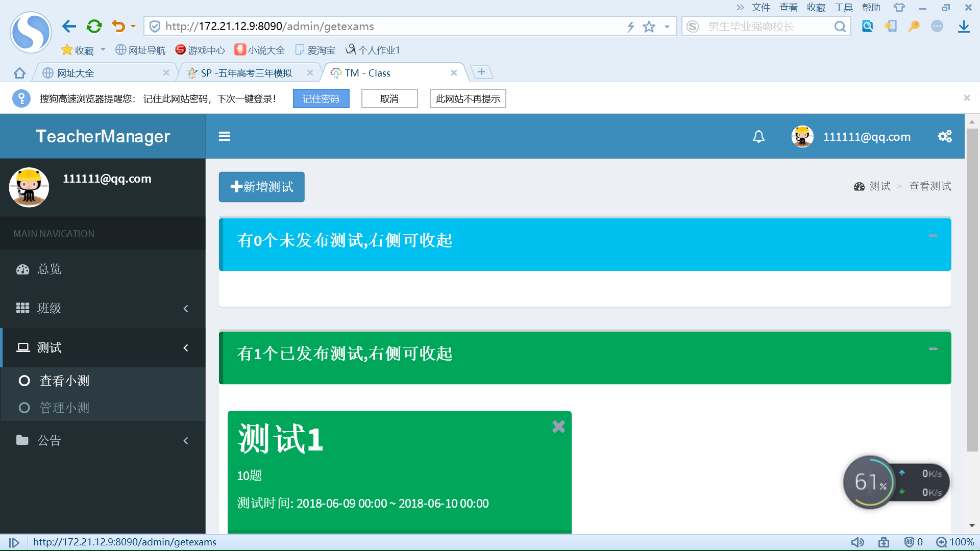Image resolution: width=980 pixels, height=551 pixels.
Task: Collapse the 已发布测试 panel with minus
Action: tap(933, 349)
